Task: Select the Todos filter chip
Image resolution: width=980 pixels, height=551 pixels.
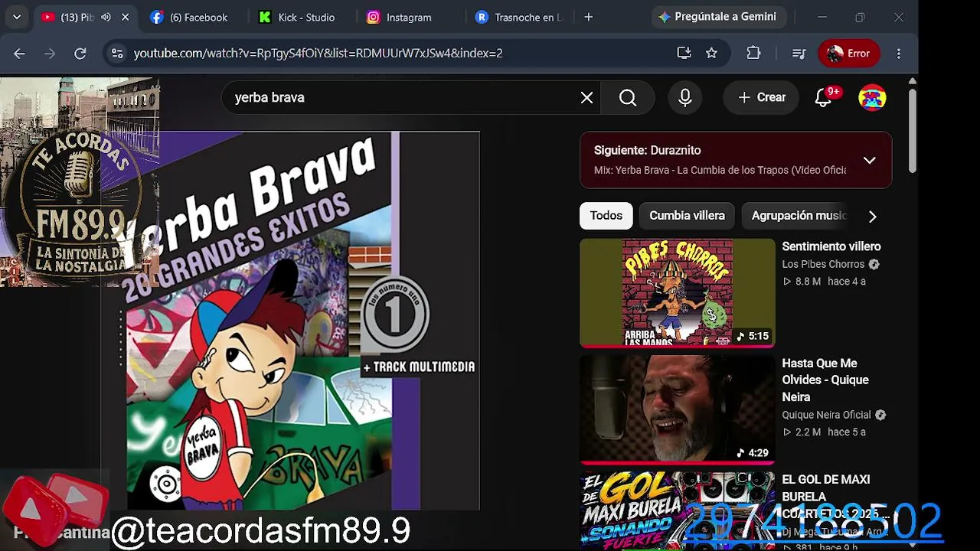Action: [x=606, y=216]
